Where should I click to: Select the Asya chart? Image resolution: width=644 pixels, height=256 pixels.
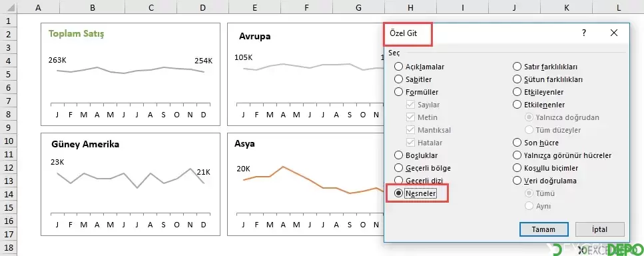[306, 184]
